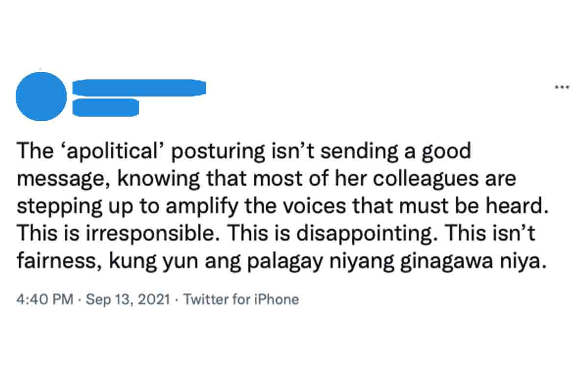Click the word 'iPhone' in the footer

pyautogui.click(x=275, y=299)
